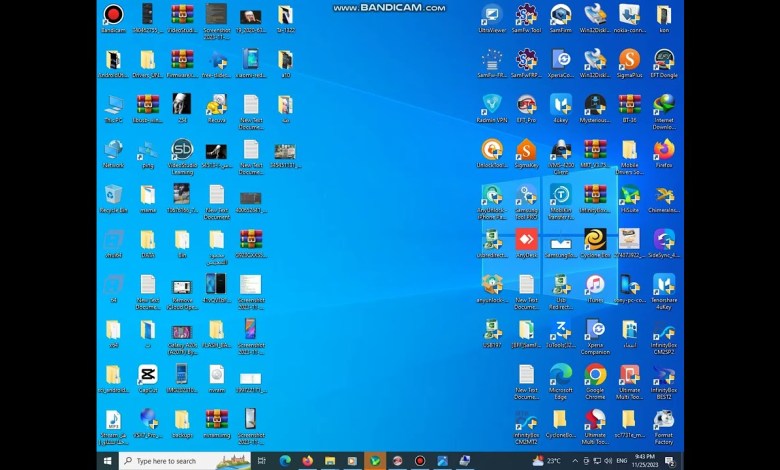Image resolution: width=780 pixels, height=470 pixels.
Task: Open the AnyUnlock iPhone shortcut
Action: [492, 201]
